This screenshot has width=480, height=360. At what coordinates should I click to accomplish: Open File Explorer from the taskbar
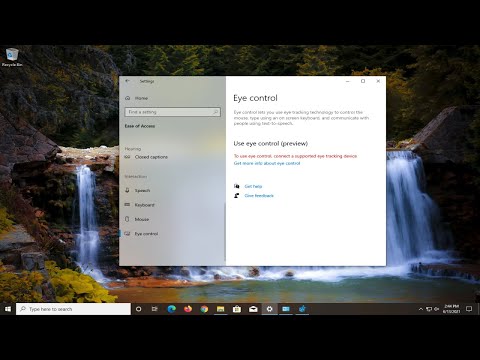(x=220, y=309)
